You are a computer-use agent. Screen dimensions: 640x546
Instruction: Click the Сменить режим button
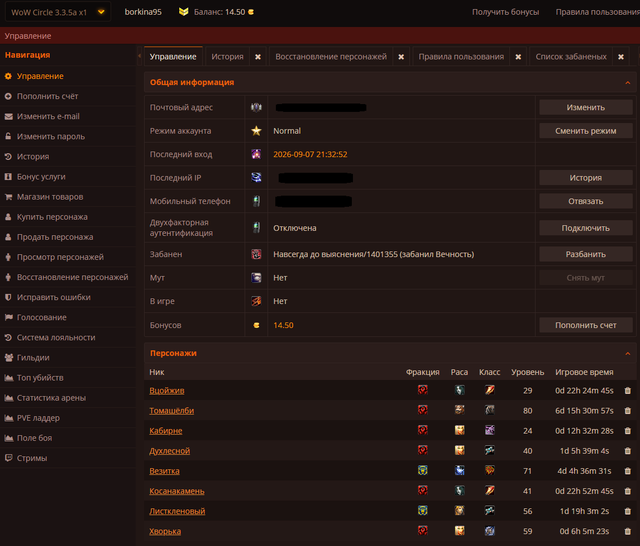click(586, 131)
